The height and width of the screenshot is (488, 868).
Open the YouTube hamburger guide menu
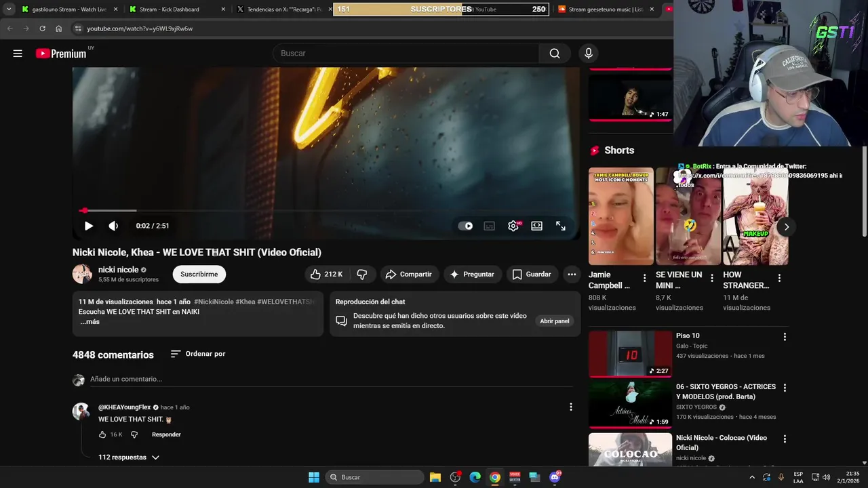[x=18, y=54]
